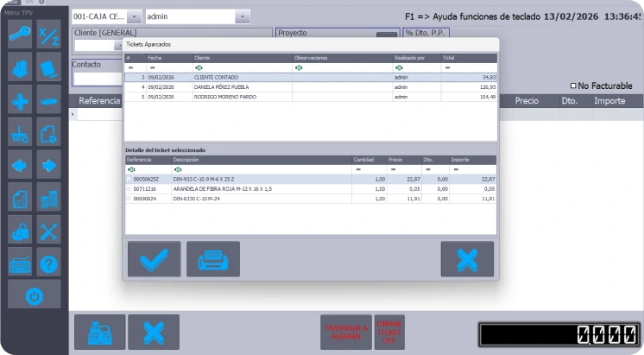Image resolution: width=644 pixels, height=355 pixels.
Task: Click the Observaciones column header
Action: tap(342, 58)
